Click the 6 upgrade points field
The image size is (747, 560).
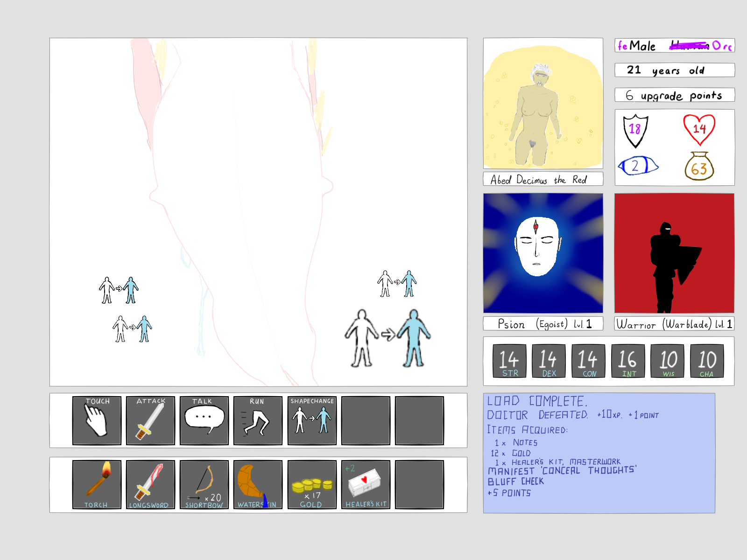(x=674, y=95)
